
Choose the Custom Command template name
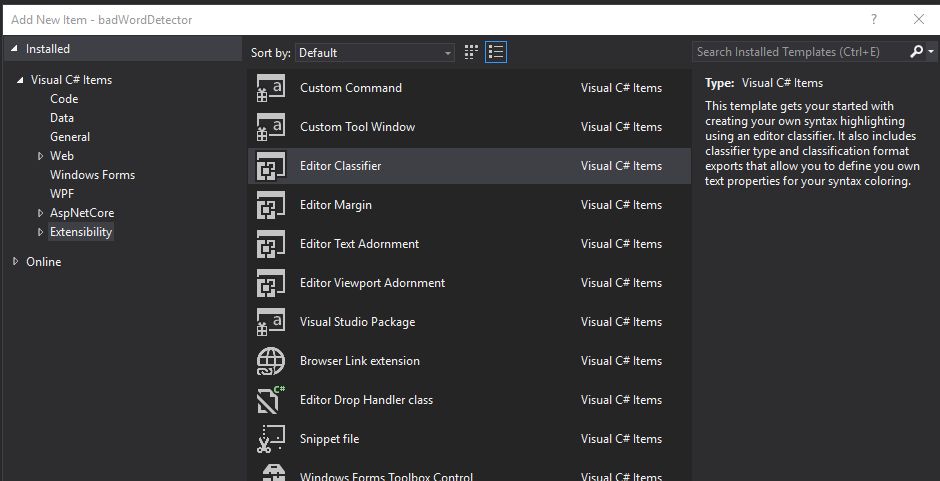click(x=351, y=88)
